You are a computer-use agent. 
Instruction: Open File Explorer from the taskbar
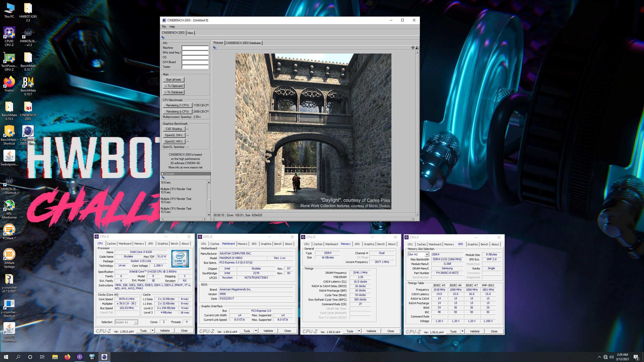(x=55, y=357)
